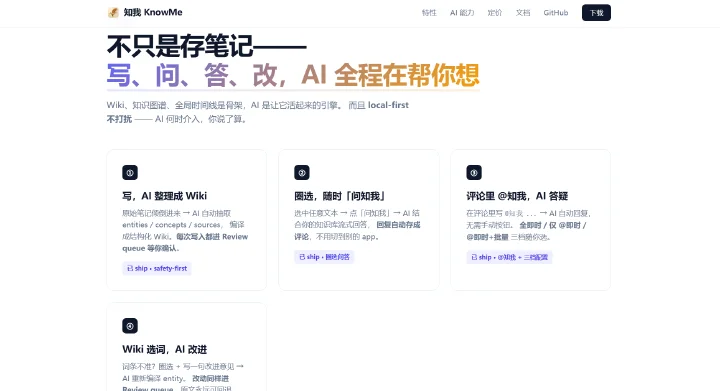
Task: Click the safety-first ship tag
Action: pos(157,268)
